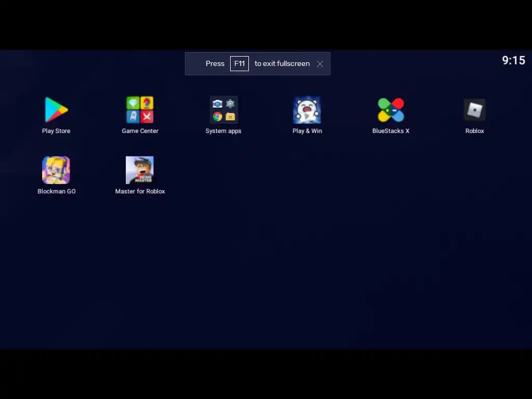Start the Roblox app
532x399 pixels.
[474, 110]
